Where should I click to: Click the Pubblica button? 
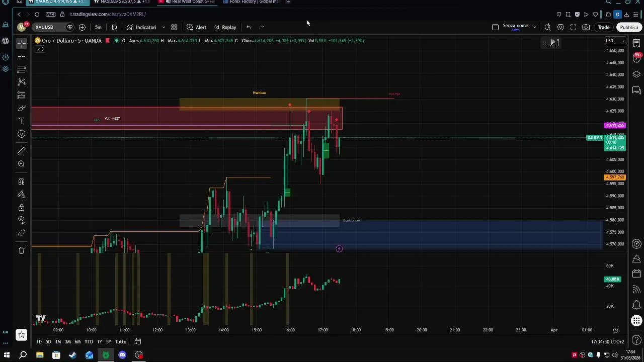[629, 27]
